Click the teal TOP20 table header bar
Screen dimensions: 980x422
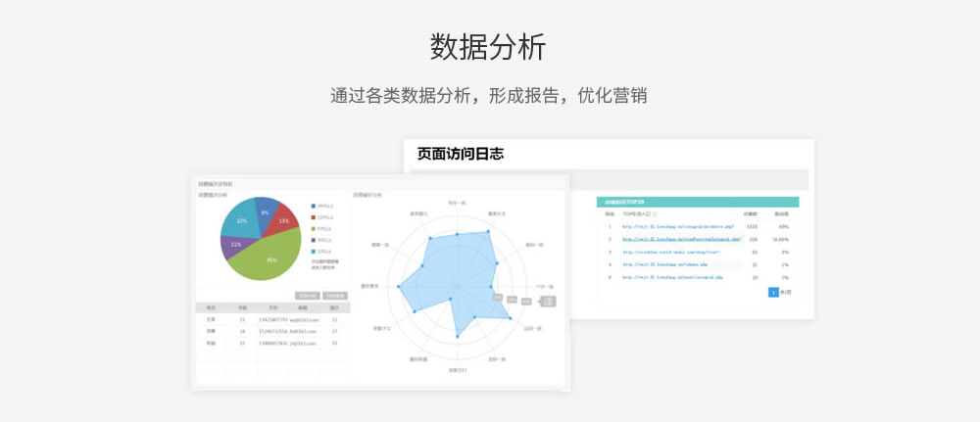point(698,202)
